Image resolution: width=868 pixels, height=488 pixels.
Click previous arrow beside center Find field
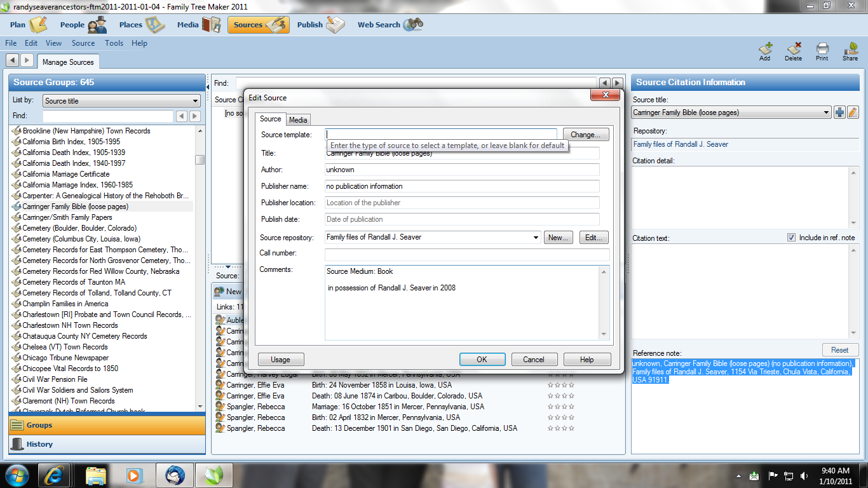point(604,83)
